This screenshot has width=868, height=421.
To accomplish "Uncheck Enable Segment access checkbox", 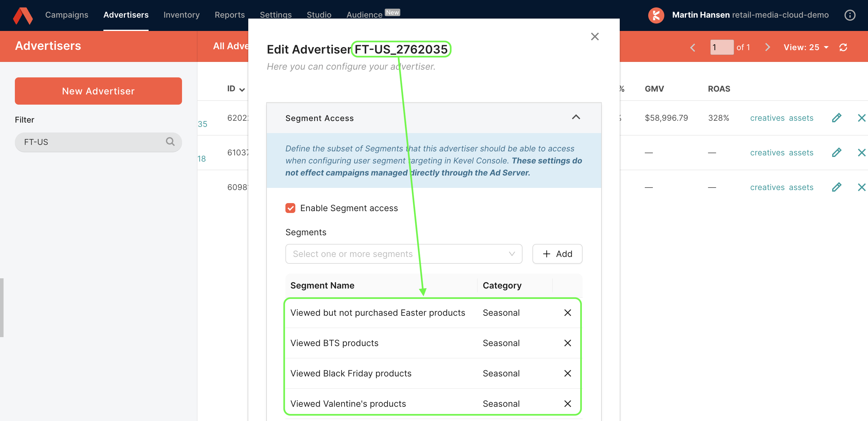I will click(x=290, y=208).
